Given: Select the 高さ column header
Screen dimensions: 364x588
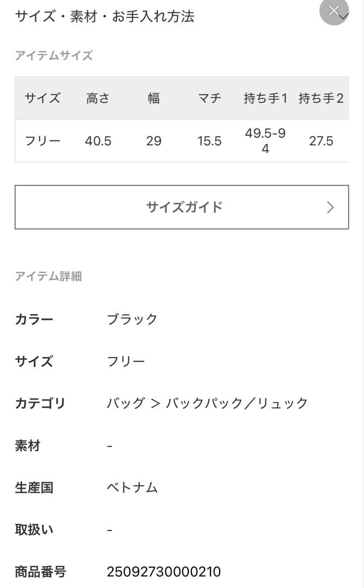Looking at the screenshot, I should 98,99.
